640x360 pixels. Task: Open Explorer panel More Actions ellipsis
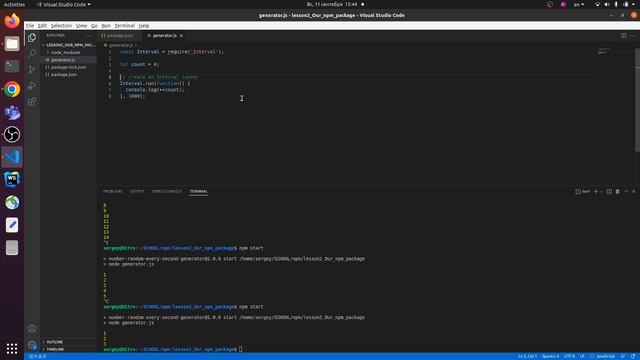pos(89,36)
